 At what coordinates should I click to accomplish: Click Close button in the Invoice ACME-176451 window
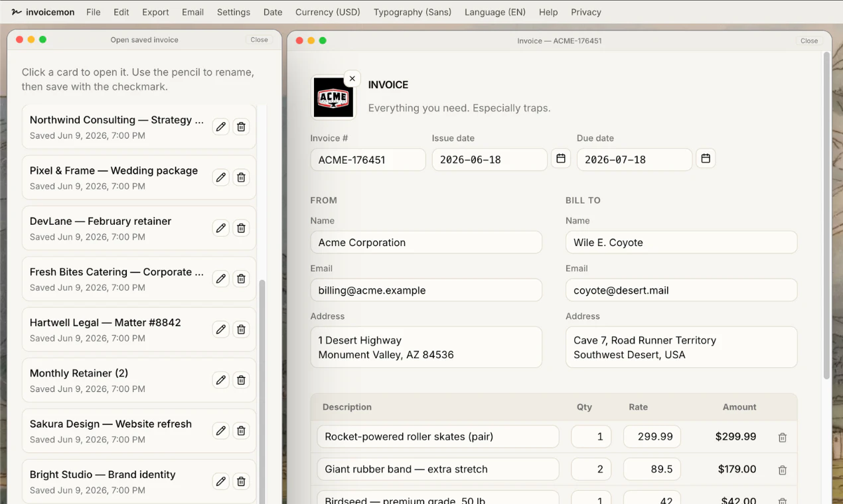pos(809,40)
